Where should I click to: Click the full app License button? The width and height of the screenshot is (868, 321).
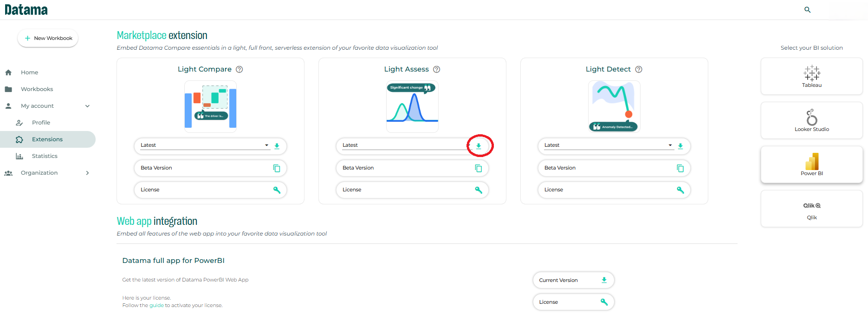pos(574,302)
